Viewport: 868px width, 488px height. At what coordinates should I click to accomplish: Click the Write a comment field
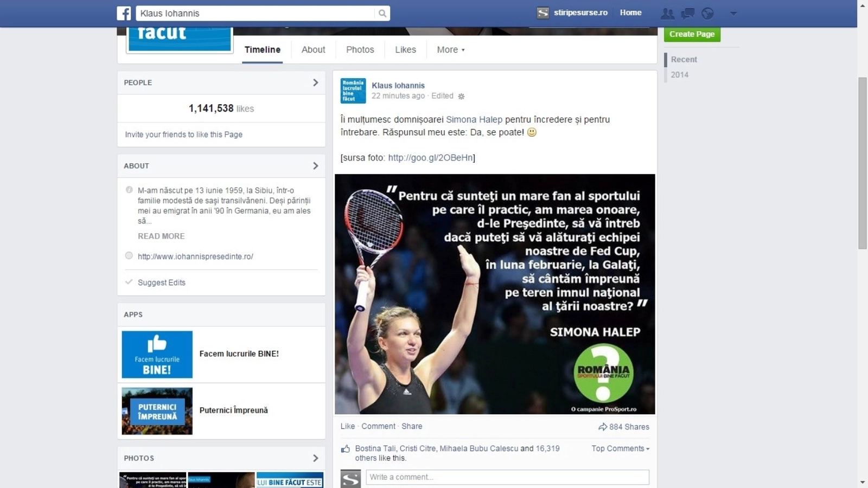(507, 477)
